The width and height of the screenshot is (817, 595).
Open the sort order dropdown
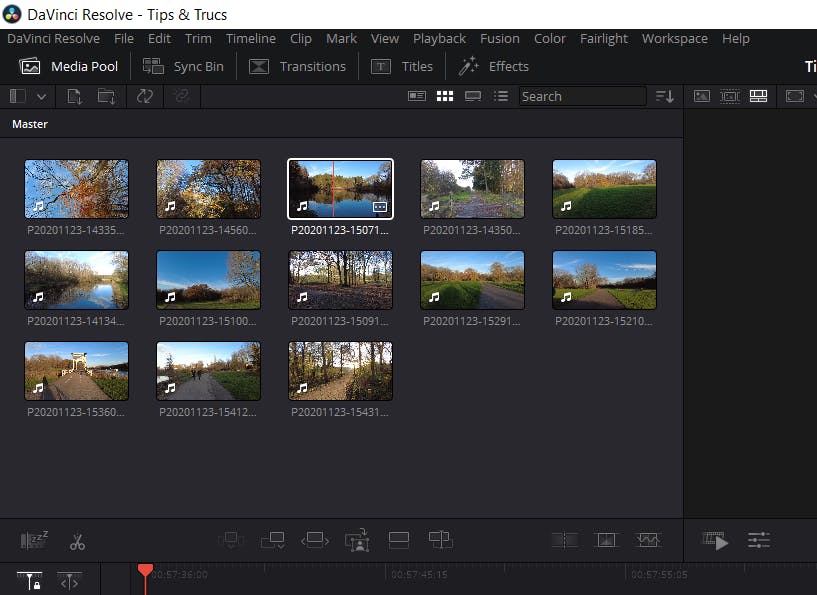(x=664, y=96)
